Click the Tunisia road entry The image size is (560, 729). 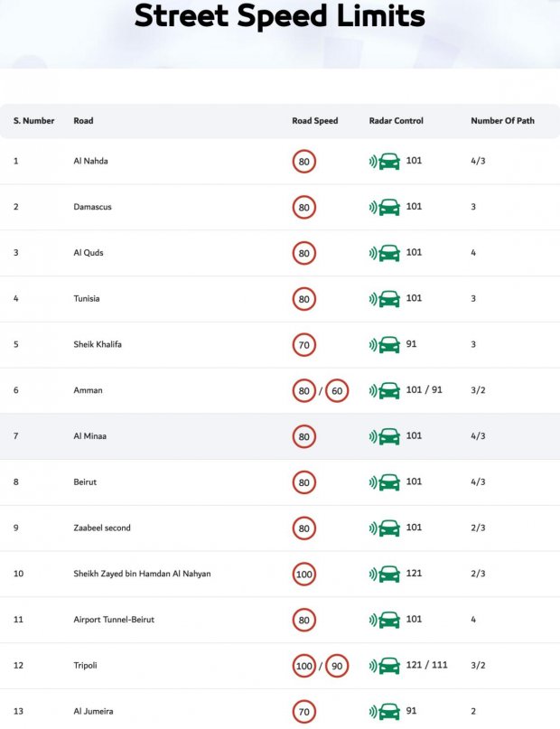coord(87,298)
